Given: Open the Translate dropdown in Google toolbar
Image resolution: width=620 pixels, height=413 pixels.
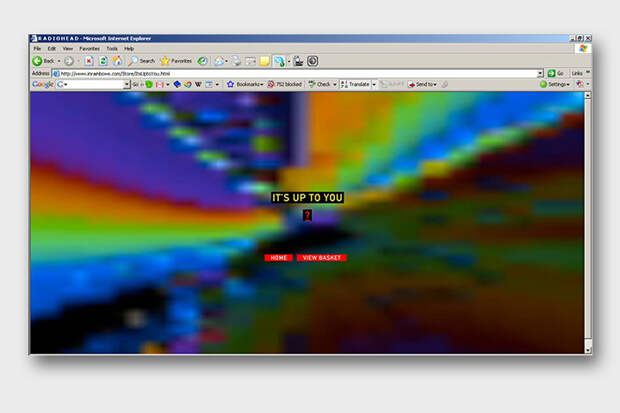Looking at the screenshot, I should [357, 85].
